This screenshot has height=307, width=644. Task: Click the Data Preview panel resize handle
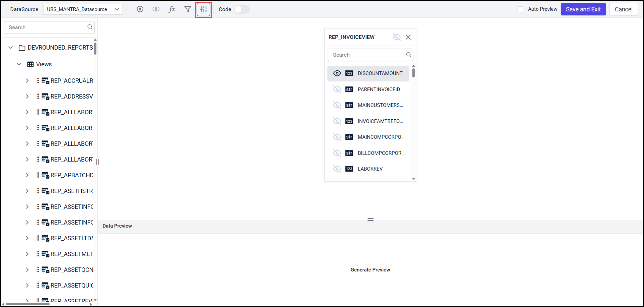point(371,220)
